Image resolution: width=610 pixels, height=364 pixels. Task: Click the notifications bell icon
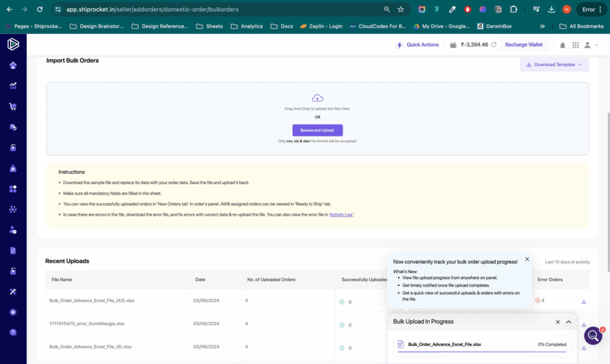pyautogui.click(x=562, y=45)
